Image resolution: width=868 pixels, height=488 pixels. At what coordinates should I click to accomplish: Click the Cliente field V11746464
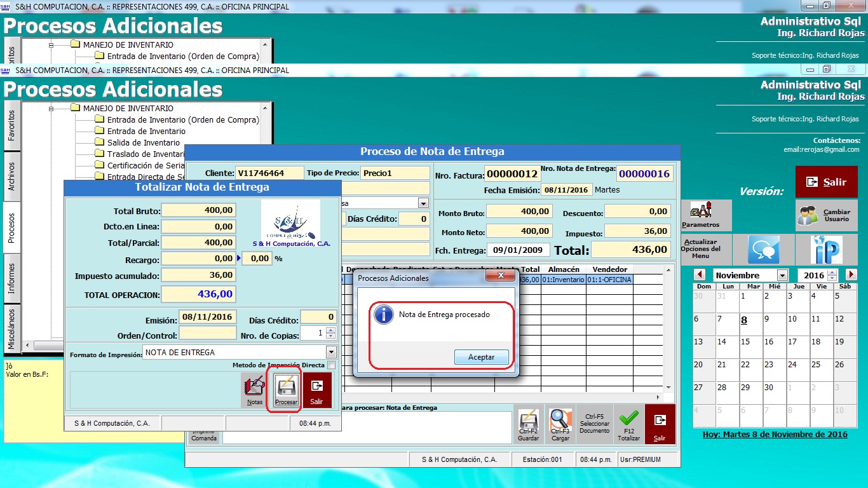270,173
